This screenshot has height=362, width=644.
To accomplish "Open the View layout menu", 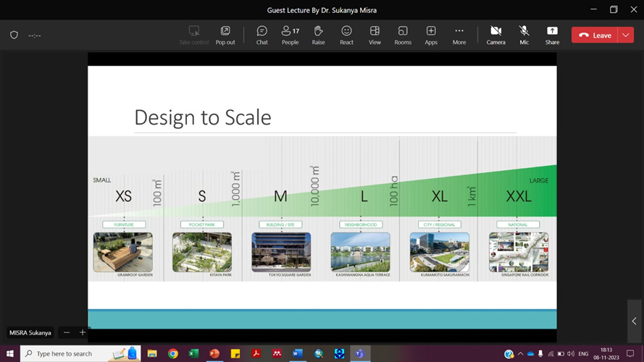I will pyautogui.click(x=375, y=35).
